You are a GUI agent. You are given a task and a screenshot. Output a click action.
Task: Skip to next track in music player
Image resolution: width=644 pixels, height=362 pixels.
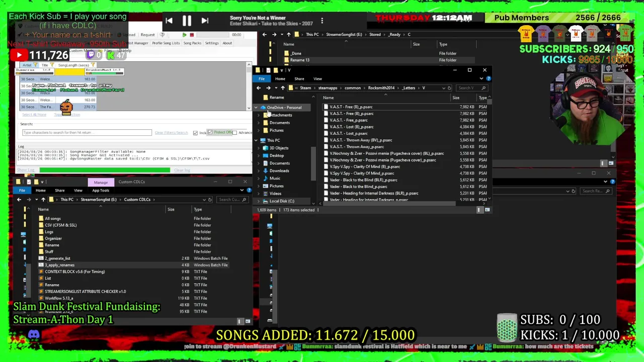205,21
